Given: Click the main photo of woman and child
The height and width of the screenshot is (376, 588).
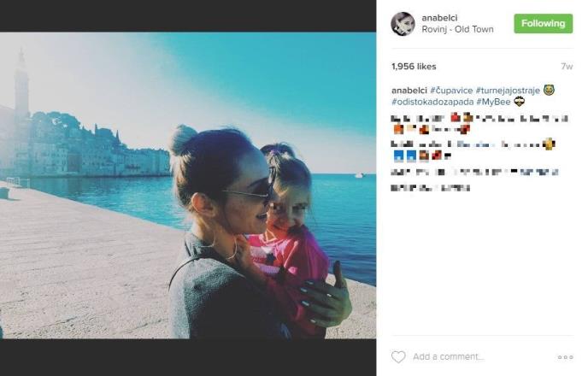Looking at the screenshot, I should [188, 185].
